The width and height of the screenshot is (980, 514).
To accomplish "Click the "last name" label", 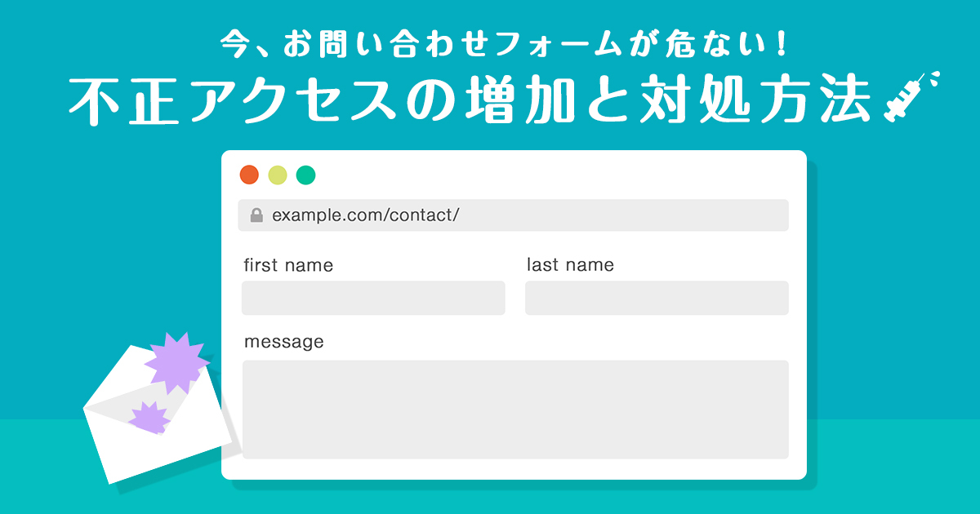I will pos(570,265).
